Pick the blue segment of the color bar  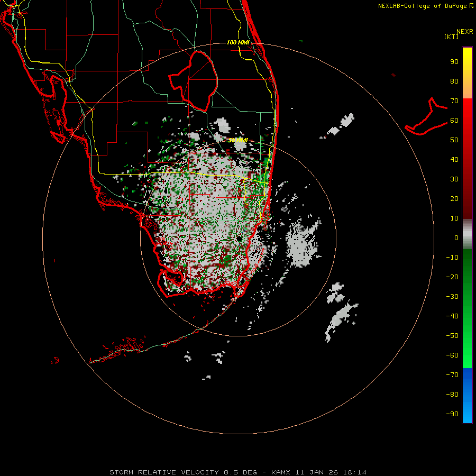(467, 396)
